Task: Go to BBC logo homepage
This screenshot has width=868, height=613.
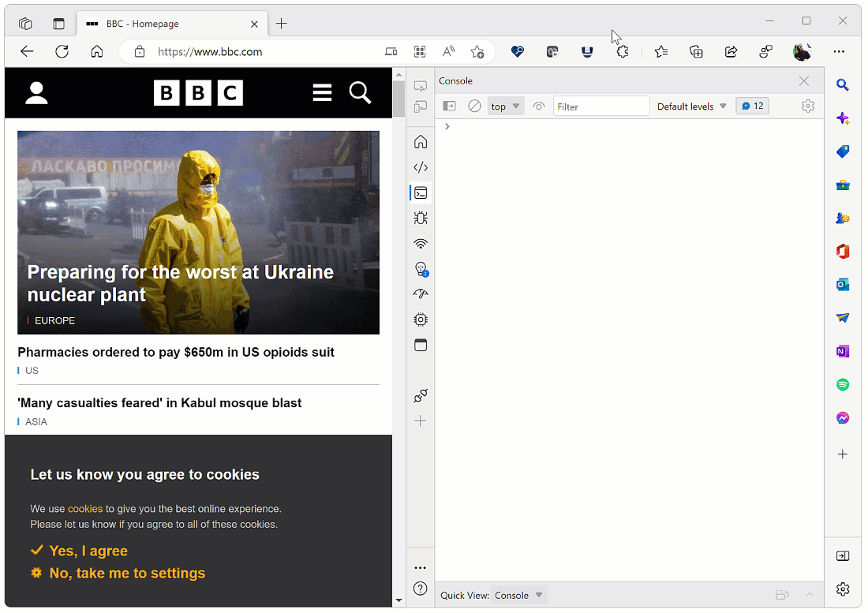Action: point(198,93)
